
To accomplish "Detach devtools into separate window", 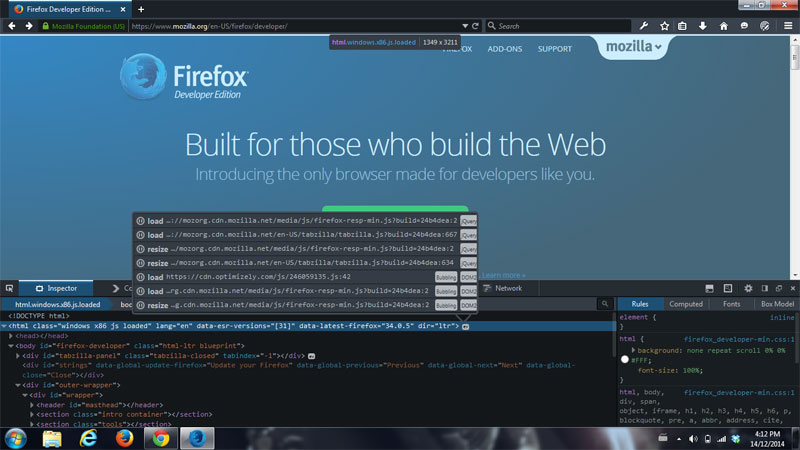I will (x=779, y=288).
